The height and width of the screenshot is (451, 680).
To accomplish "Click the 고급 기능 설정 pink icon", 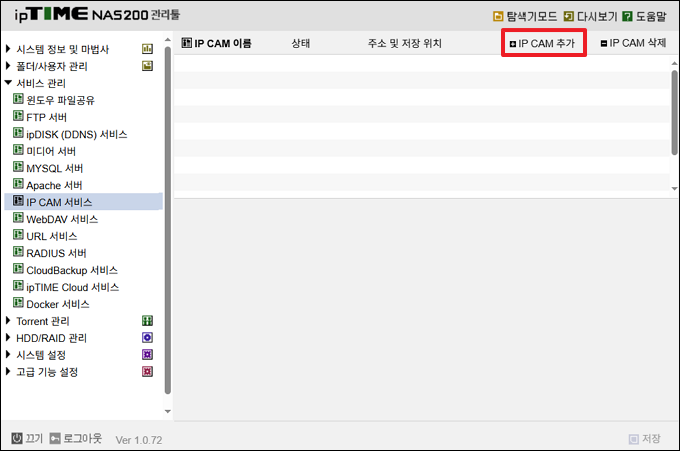I will 147,372.
